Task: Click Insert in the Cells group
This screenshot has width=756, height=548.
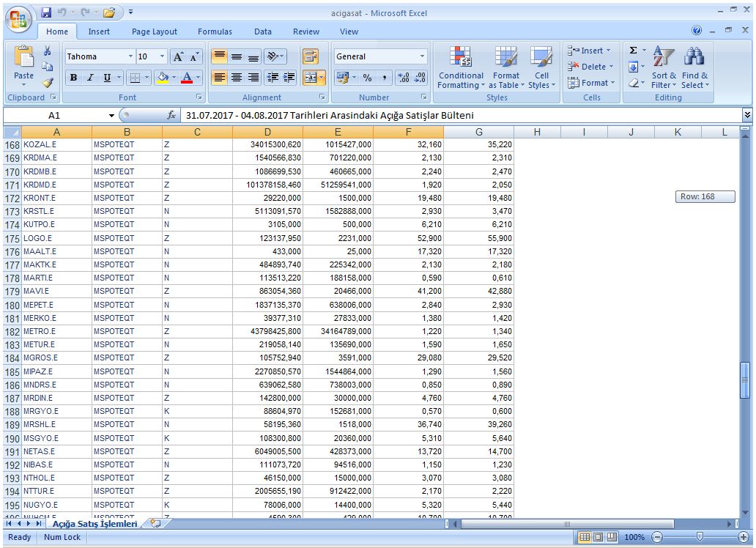Action: 590,51
